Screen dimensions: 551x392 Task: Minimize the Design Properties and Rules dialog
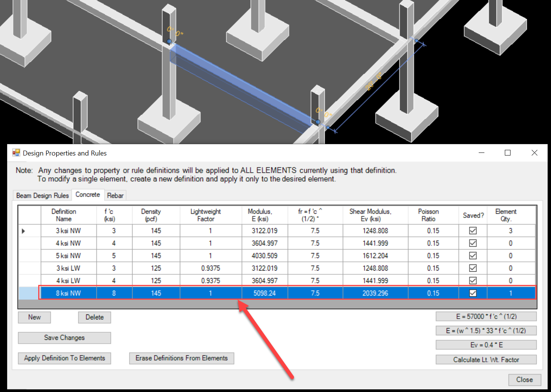tap(482, 153)
